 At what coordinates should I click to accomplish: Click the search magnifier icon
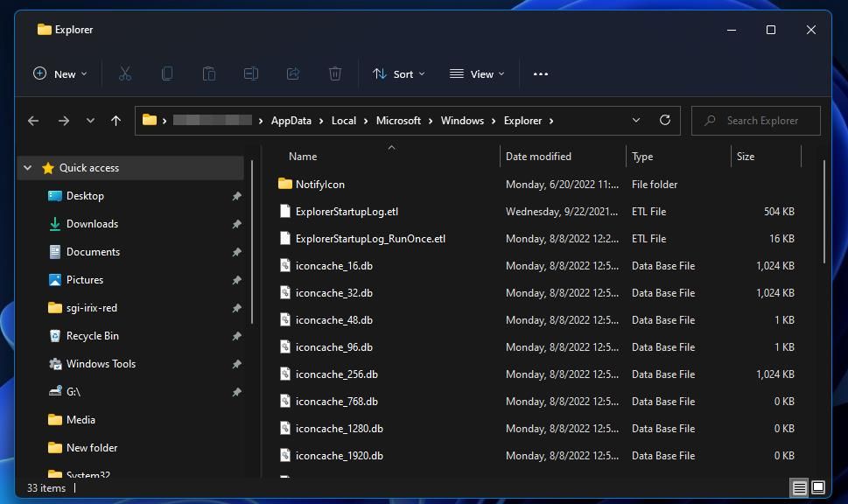click(x=710, y=121)
